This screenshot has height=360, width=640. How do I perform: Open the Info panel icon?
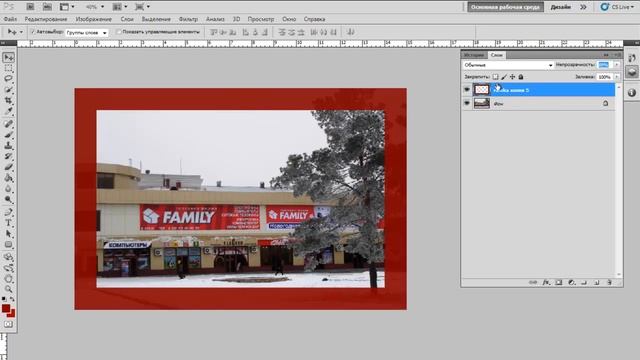click(632, 93)
